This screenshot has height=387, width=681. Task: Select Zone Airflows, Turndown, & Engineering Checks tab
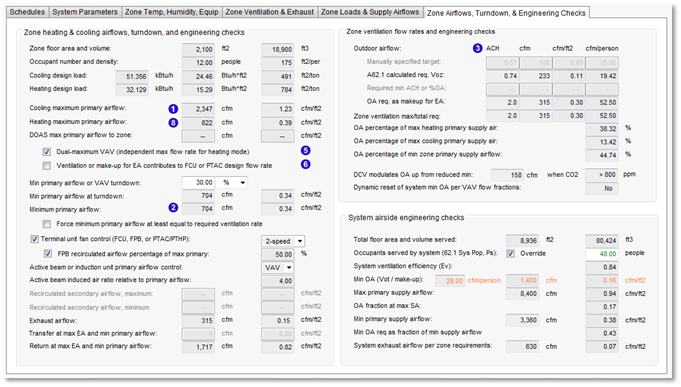point(506,13)
